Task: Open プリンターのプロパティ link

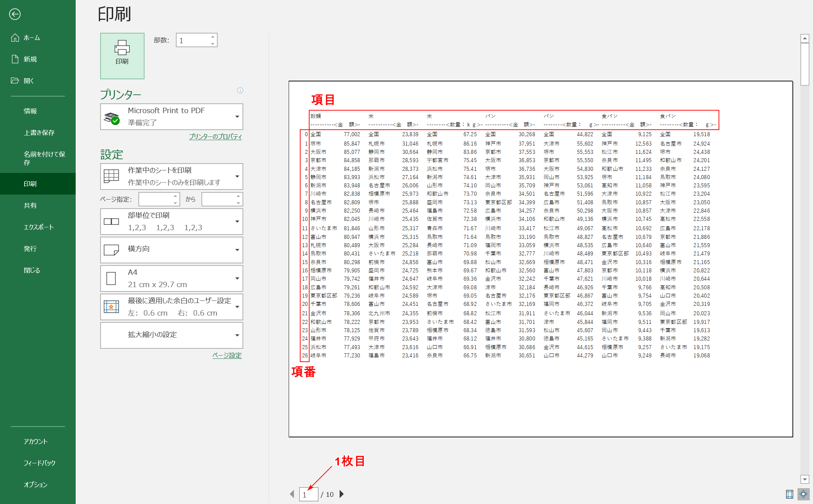Action: click(215, 137)
